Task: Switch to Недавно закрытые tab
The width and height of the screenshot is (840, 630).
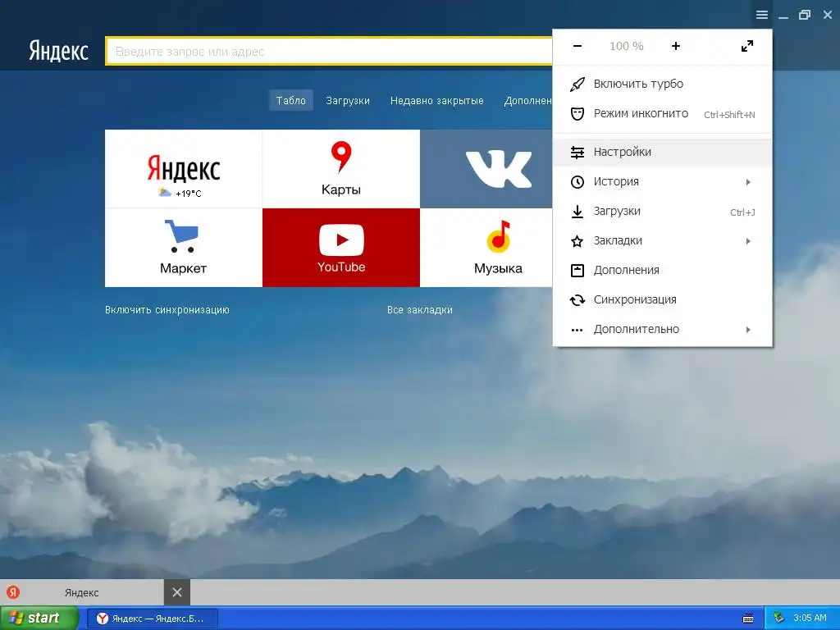Action: point(437,101)
